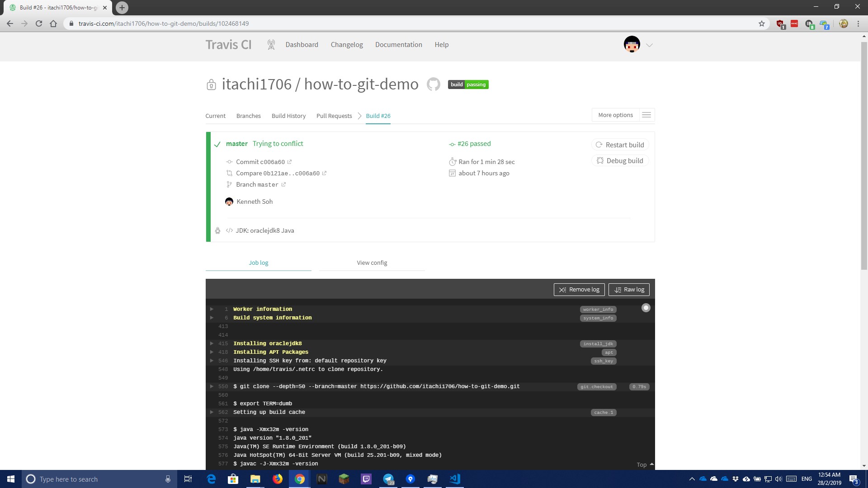The image size is (868, 488).
Task: Click the taskbar volume icon
Action: [x=778, y=479]
